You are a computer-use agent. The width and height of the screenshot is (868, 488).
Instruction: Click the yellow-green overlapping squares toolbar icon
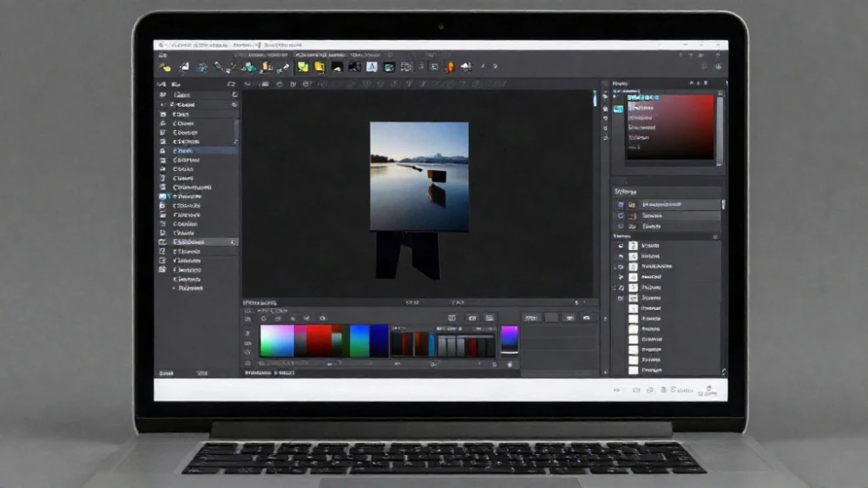pos(303,67)
